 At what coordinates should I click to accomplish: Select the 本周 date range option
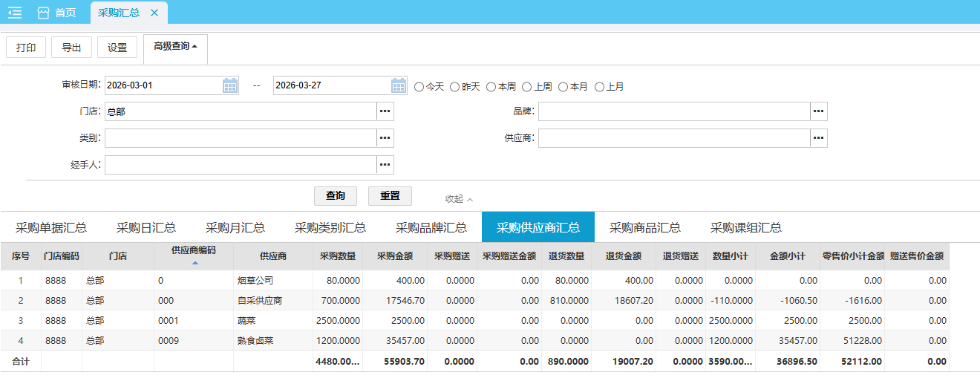click(491, 87)
